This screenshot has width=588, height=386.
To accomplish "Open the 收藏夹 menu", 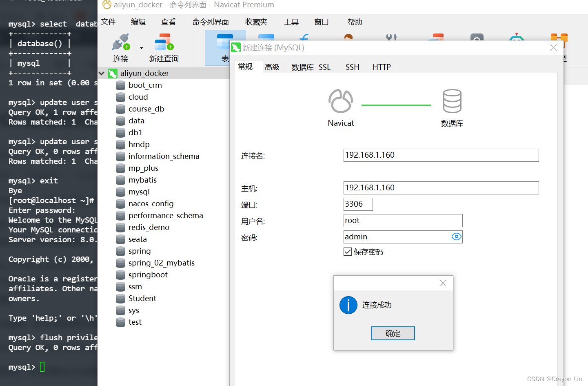I will [256, 22].
